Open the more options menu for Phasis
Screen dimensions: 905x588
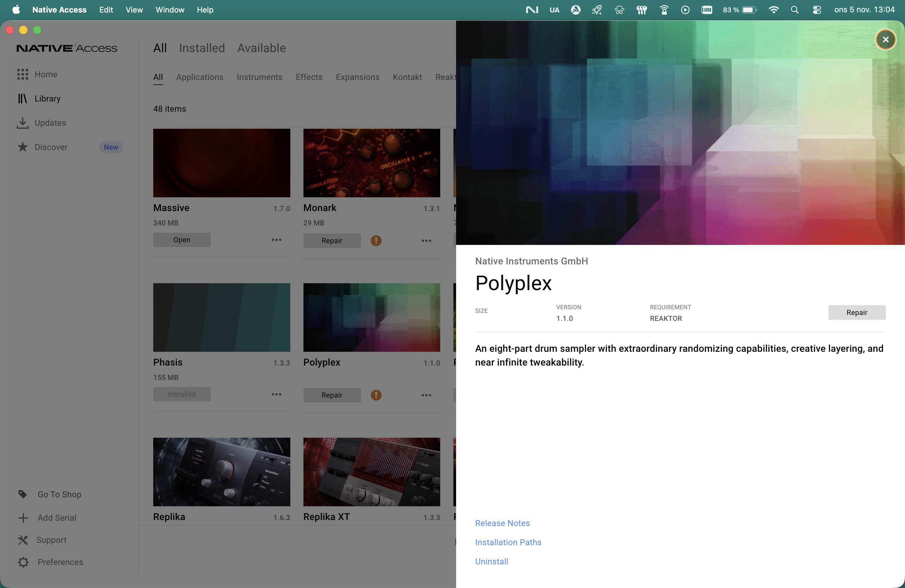click(x=276, y=394)
